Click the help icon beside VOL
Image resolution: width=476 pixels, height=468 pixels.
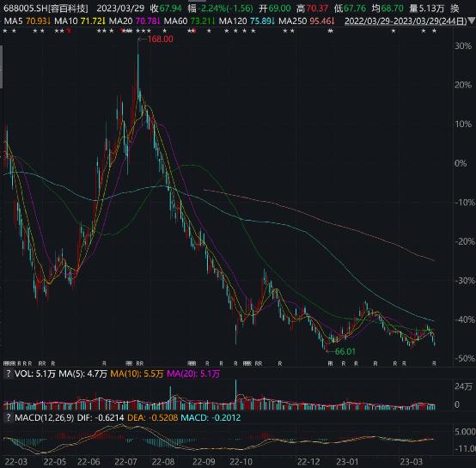[9, 374]
